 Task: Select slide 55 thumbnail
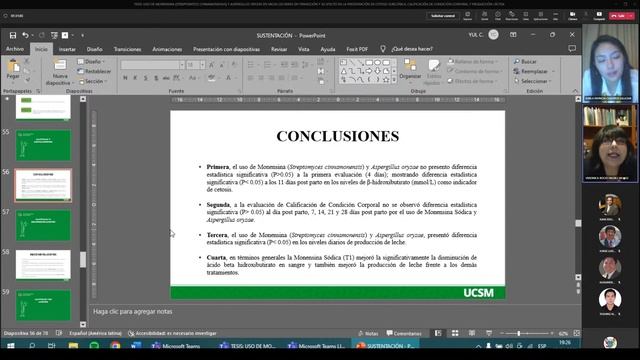[43, 145]
